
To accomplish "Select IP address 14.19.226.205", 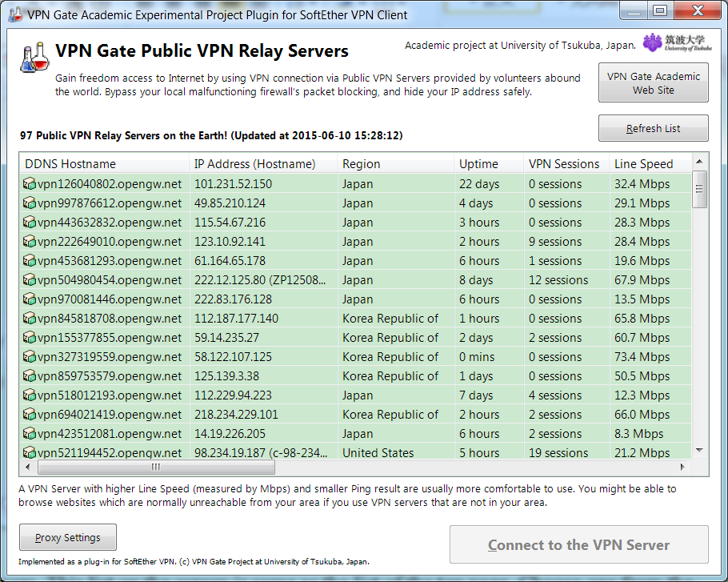I will (230, 433).
